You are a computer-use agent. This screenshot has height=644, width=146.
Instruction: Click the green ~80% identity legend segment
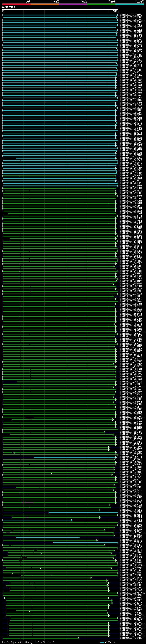[101, 4]
